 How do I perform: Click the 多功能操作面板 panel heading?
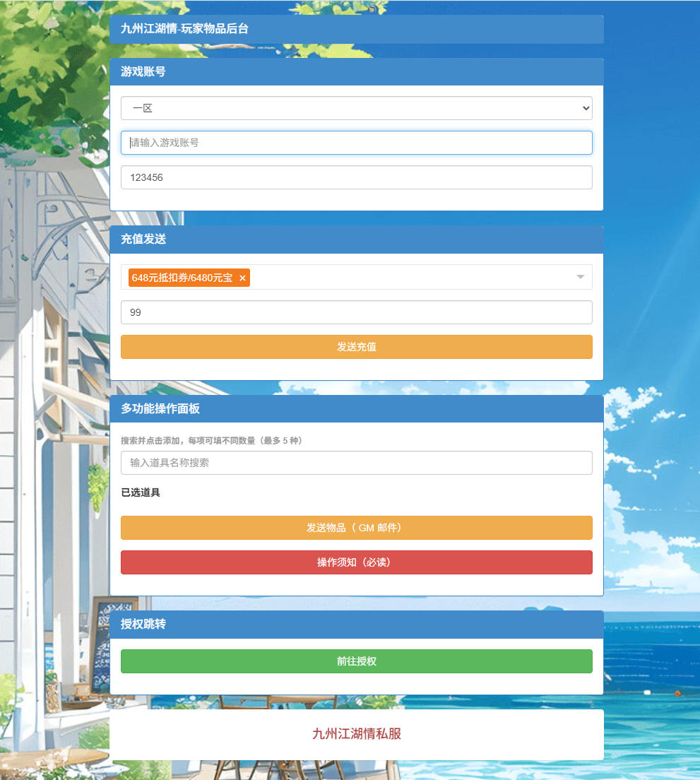click(160, 409)
